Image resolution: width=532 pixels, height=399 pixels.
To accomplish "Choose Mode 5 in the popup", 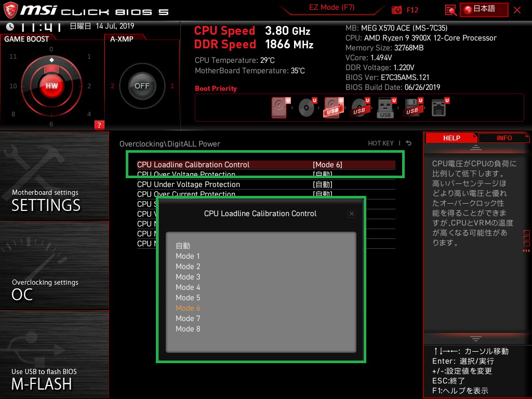I will click(x=188, y=298).
